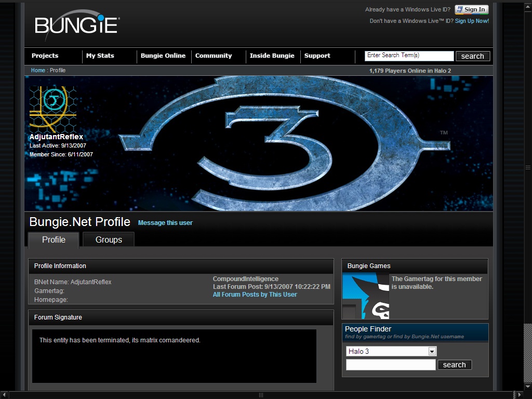This screenshot has width=532, height=399.
Task: Open the Inside Bungie menu
Action: point(272,56)
